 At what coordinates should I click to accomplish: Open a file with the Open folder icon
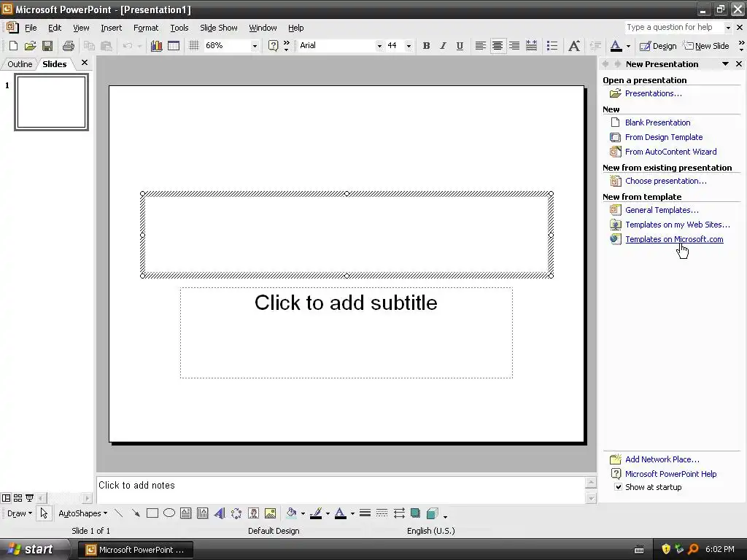(31, 46)
